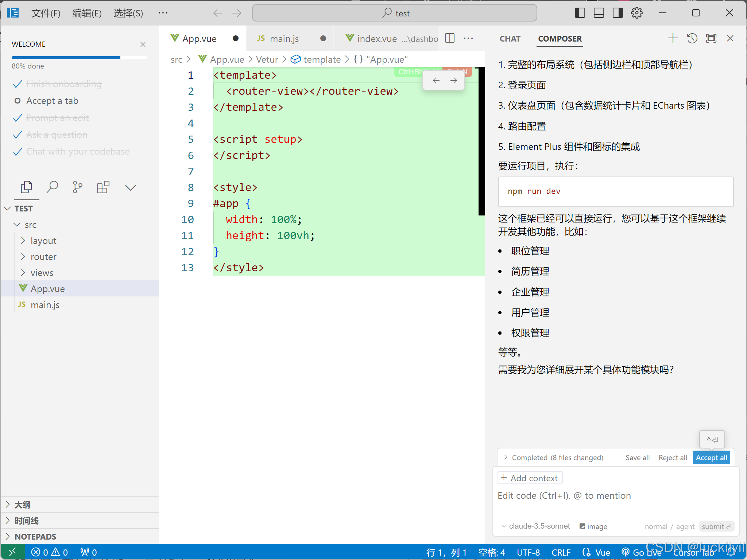
Task: Click the Accept all button
Action: point(711,458)
